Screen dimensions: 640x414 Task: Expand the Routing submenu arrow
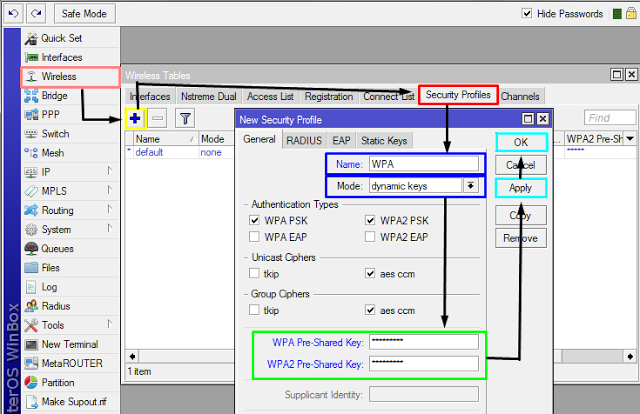click(109, 209)
